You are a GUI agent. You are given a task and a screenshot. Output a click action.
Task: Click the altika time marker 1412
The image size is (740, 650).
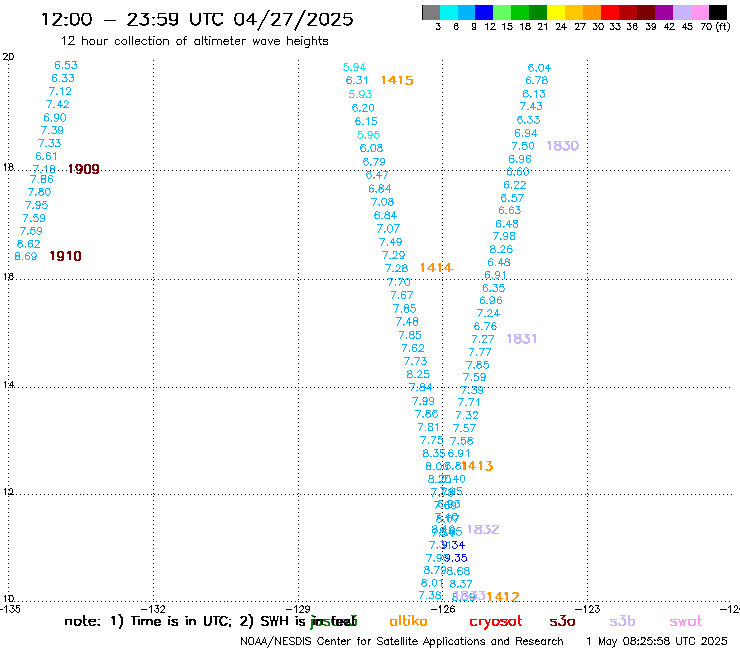pos(503,597)
